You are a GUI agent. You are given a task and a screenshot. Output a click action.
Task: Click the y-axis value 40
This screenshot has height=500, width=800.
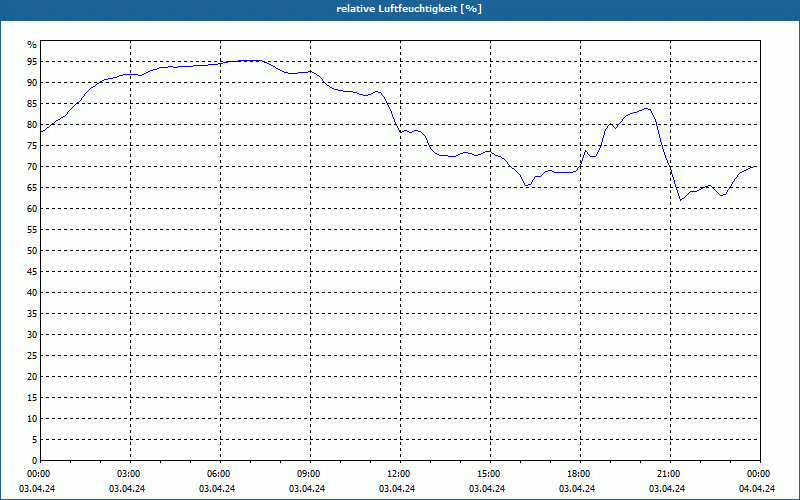(x=32, y=292)
